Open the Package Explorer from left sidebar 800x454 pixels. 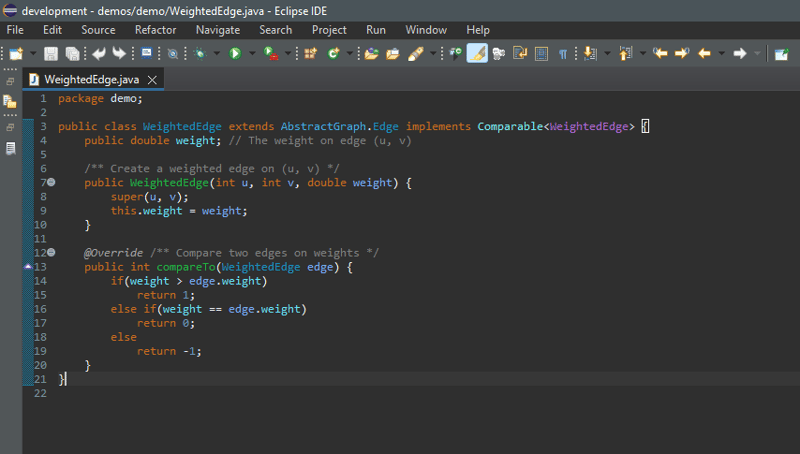[x=10, y=101]
